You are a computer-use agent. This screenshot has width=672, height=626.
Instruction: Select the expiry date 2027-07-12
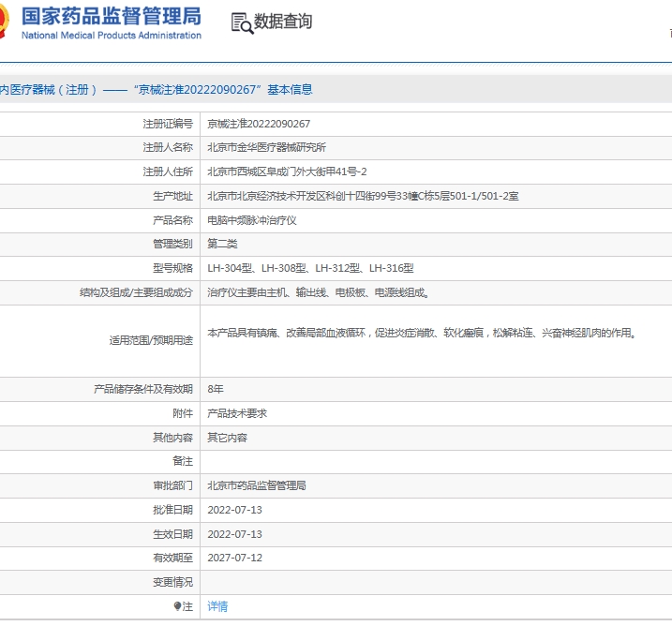235,558
